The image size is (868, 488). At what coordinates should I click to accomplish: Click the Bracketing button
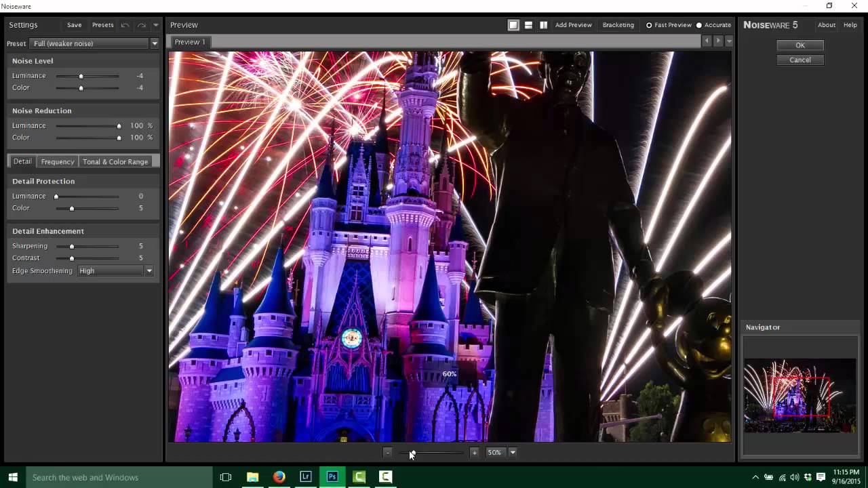tap(618, 25)
